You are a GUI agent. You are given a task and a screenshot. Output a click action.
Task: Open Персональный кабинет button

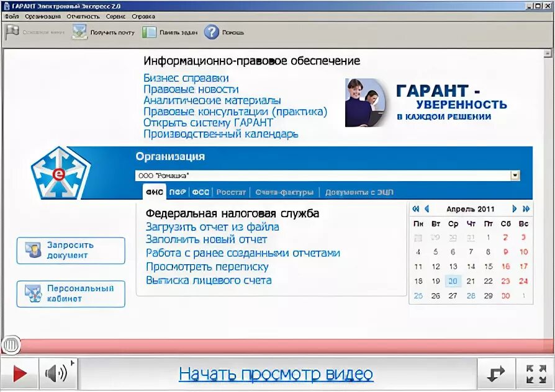click(x=71, y=293)
